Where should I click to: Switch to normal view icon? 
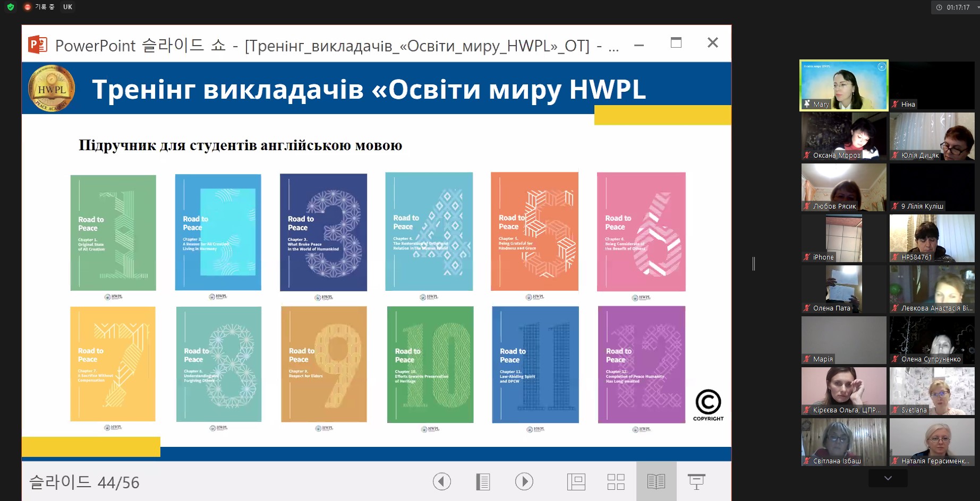(576, 482)
